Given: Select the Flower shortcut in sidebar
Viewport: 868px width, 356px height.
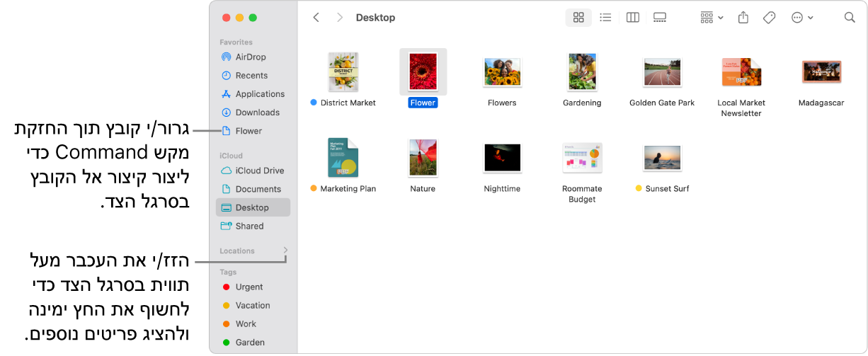Looking at the screenshot, I should pyautogui.click(x=253, y=130).
